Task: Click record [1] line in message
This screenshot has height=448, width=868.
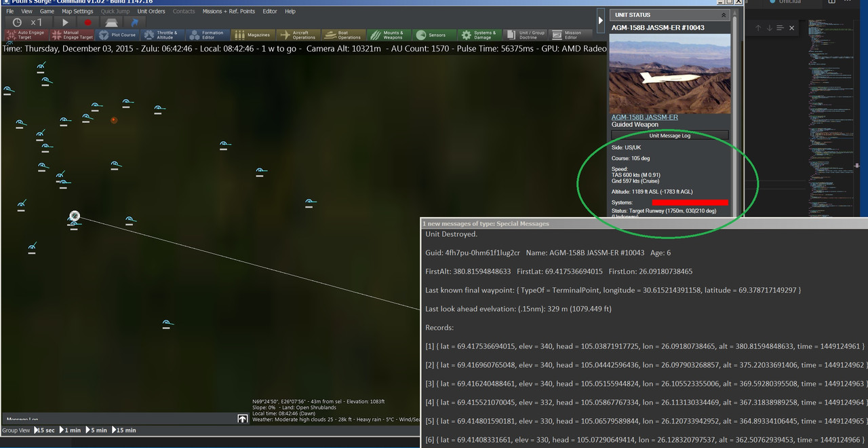Action: coord(644,346)
